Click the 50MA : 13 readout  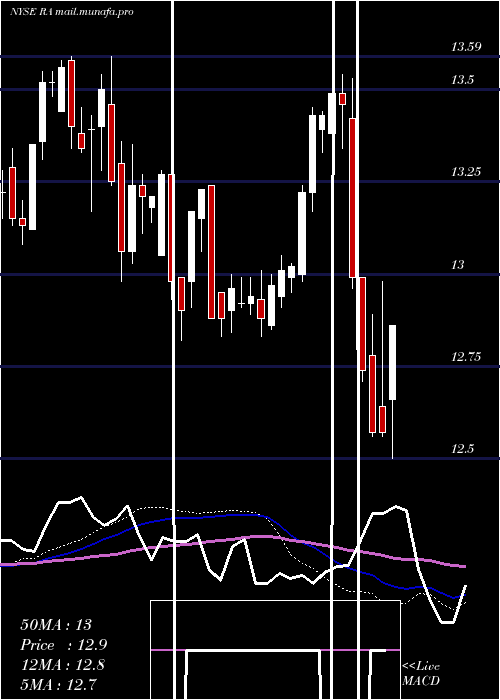56,625
